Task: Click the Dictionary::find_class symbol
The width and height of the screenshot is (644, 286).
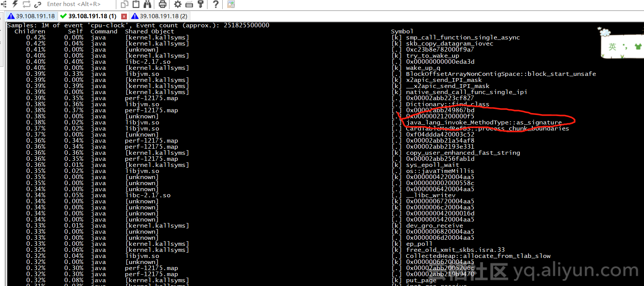Action: coord(448,104)
